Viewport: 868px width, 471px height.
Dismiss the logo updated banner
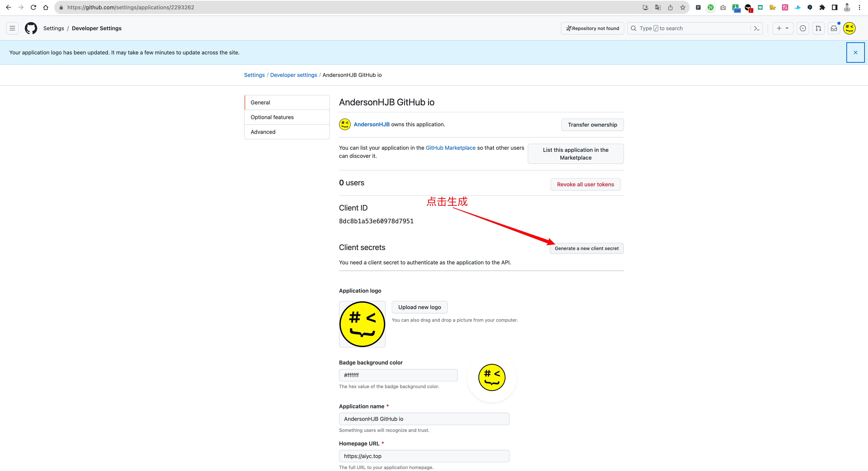856,52
